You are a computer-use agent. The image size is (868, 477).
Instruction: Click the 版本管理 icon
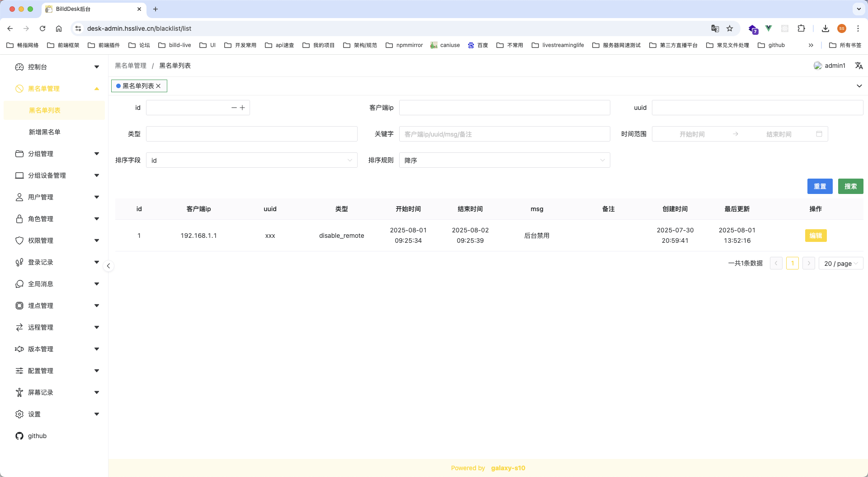[19, 349]
